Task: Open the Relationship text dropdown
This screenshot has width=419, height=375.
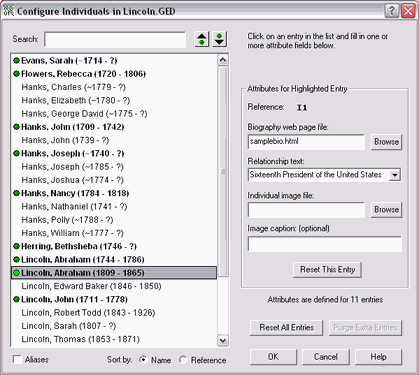Action: click(x=395, y=175)
